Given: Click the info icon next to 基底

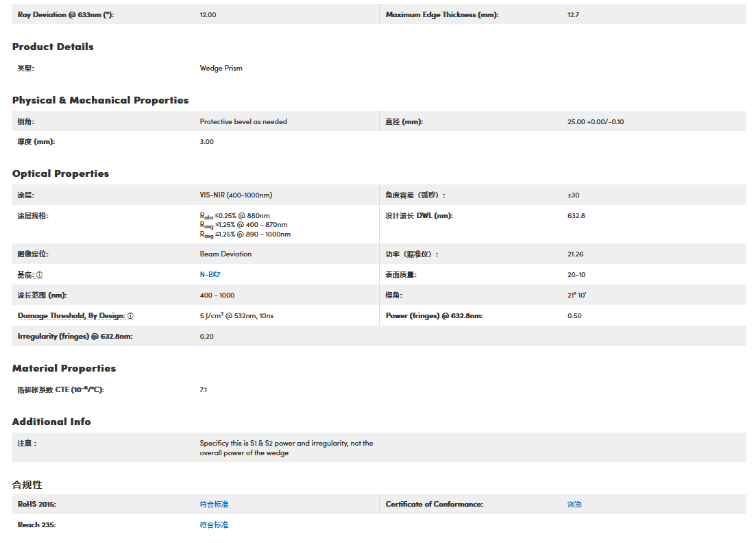Looking at the screenshot, I should [x=39, y=275].
